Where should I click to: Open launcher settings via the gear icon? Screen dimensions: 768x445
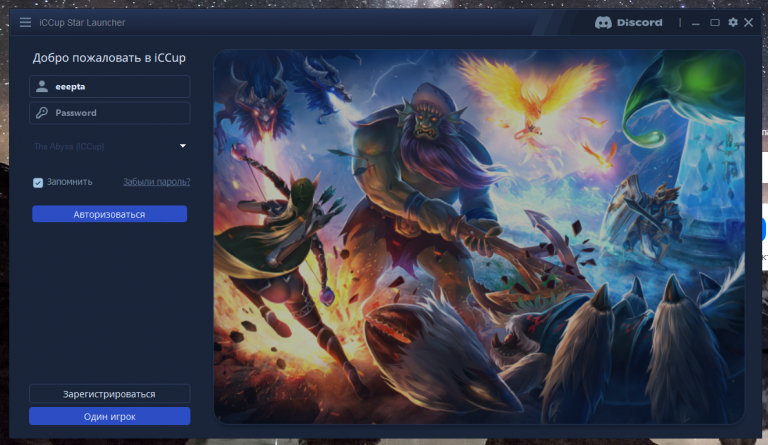(x=733, y=23)
